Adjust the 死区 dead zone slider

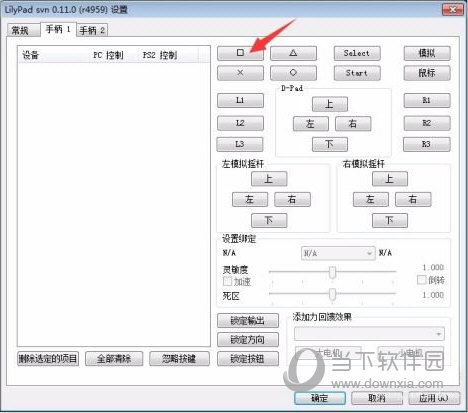click(x=332, y=294)
